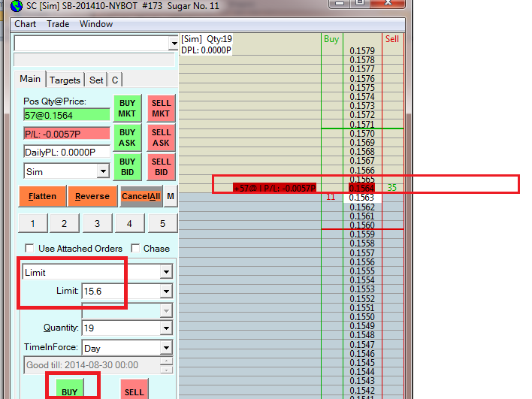Click the last price level 0.1563
The width and height of the screenshot is (532, 399).
point(362,198)
